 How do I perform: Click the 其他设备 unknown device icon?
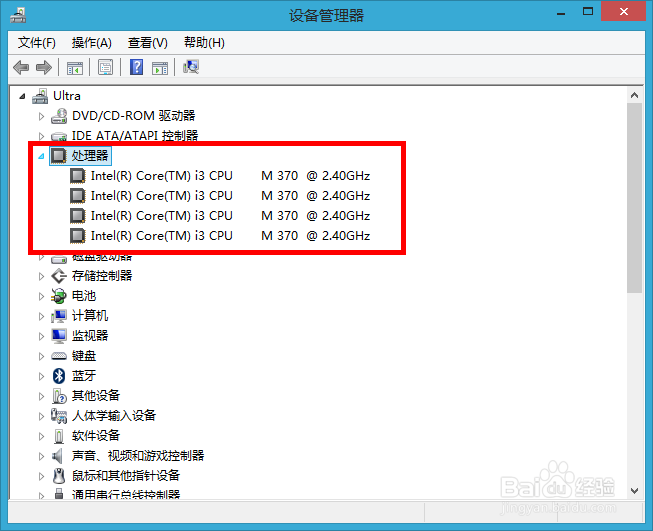pyautogui.click(x=59, y=396)
